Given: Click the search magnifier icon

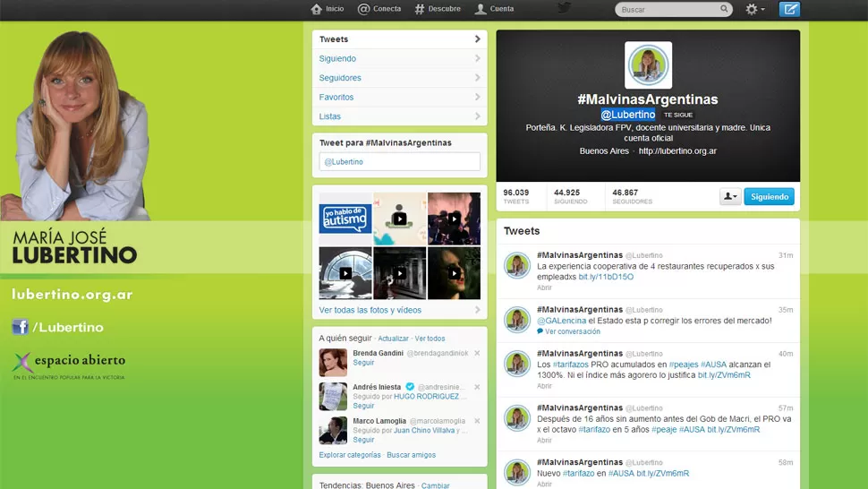Looking at the screenshot, I should 724,10.
